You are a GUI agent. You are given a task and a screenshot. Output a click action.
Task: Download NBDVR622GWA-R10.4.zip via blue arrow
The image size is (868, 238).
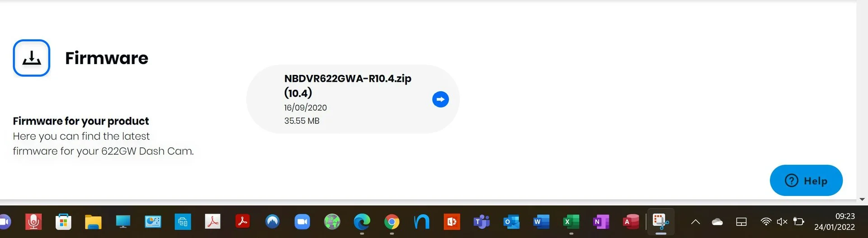pos(440,99)
